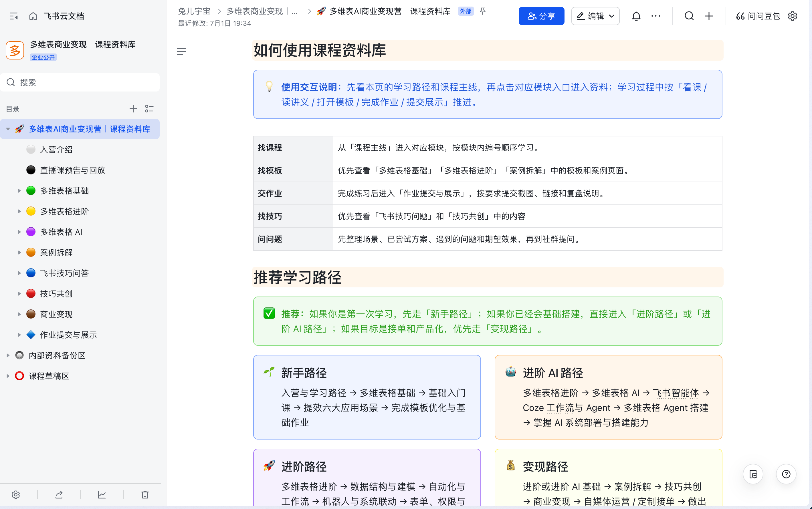The image size is (812, 509).
Task: Go to 兔儿宇宙 breadcrumb
Action: (x=194, y=11)
